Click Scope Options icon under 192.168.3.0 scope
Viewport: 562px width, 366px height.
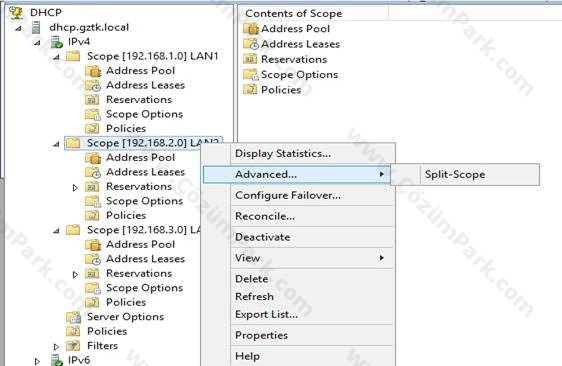click(93, 288)
